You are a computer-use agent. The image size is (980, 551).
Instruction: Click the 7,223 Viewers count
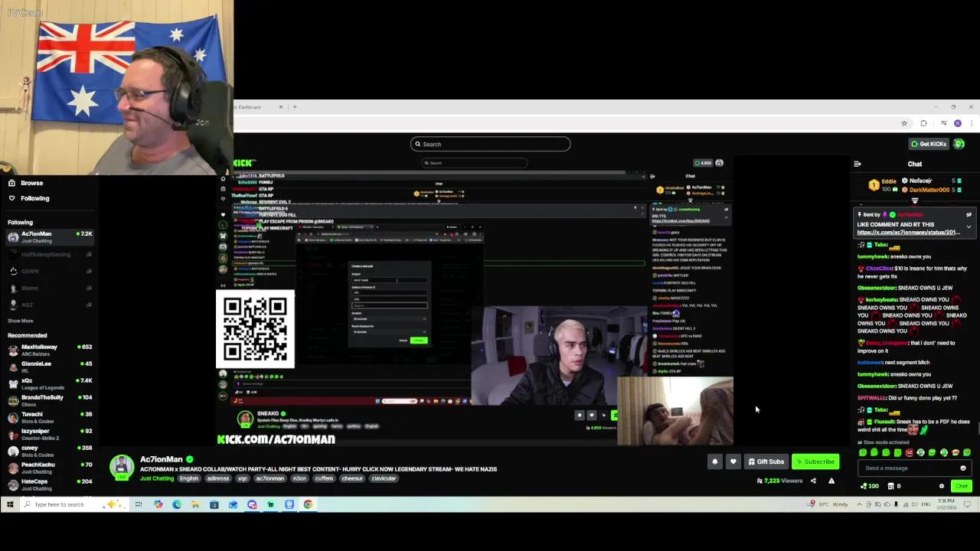coord(779,481)
